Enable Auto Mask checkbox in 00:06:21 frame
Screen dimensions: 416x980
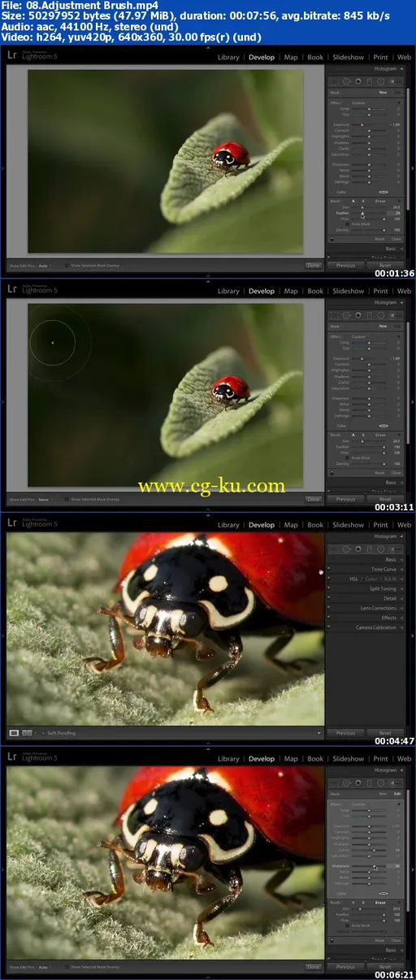(x=347, y=926)
